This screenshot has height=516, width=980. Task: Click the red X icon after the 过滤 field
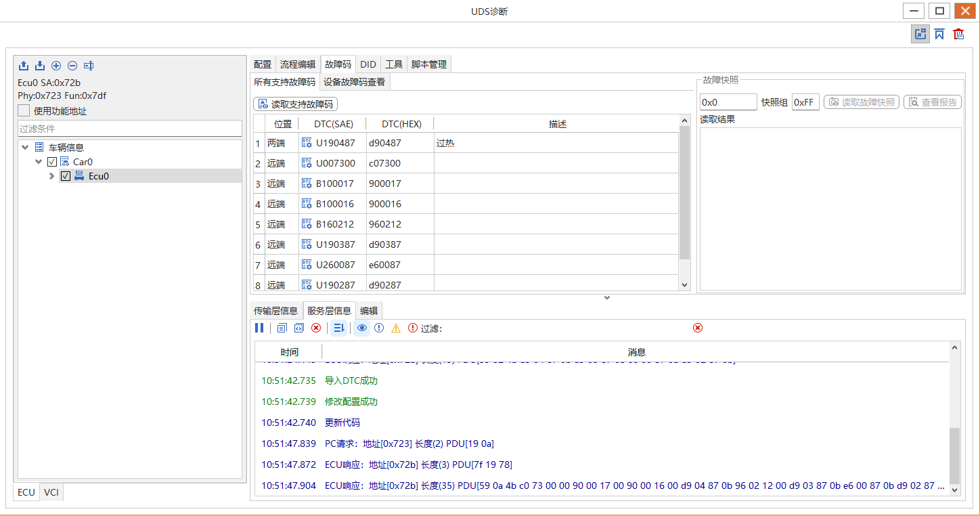tap(698, 328)
